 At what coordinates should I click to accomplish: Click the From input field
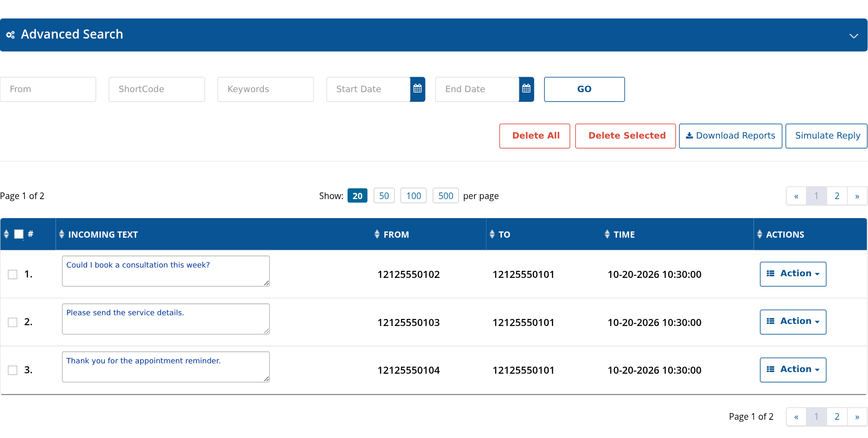[48, 89]
